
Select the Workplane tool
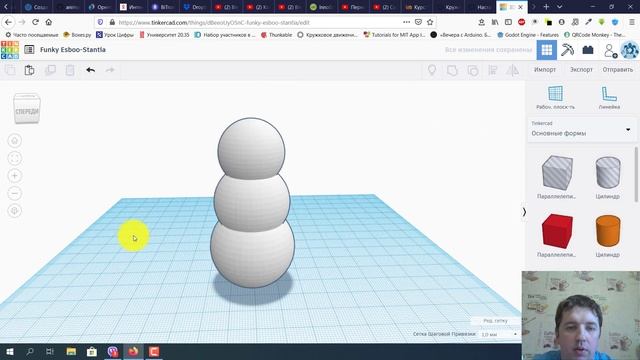point(555,98)
